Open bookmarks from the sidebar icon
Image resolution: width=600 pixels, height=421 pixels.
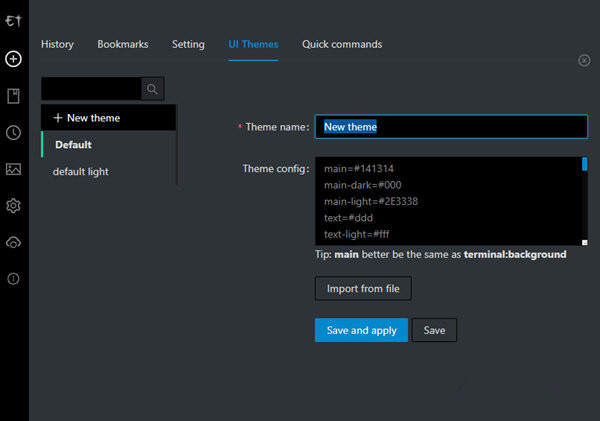tap(14, 96)
